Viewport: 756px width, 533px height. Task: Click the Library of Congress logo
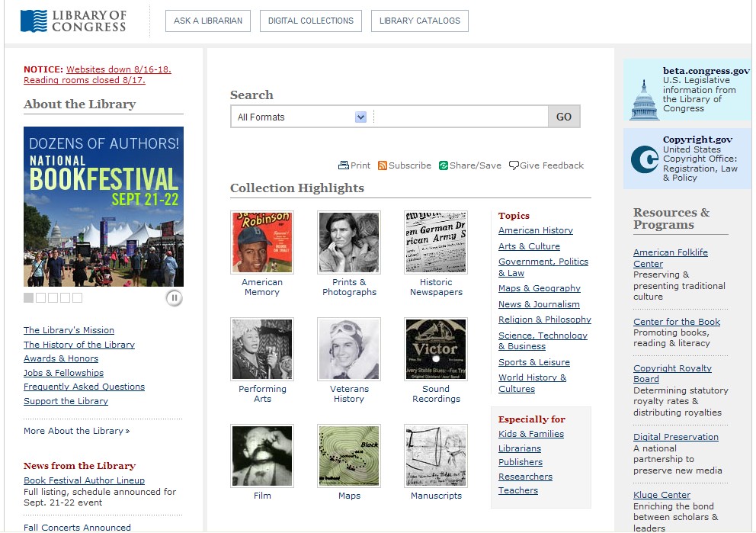tap(73, 21)
